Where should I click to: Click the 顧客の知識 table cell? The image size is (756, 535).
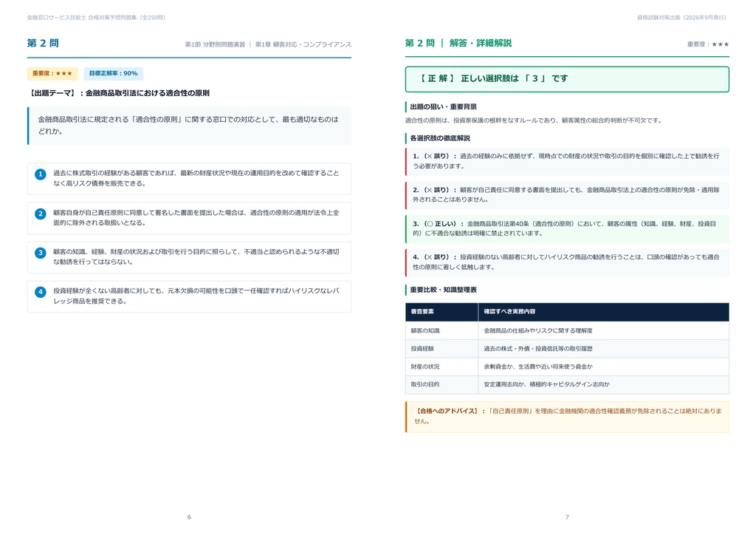pos(441,330)
